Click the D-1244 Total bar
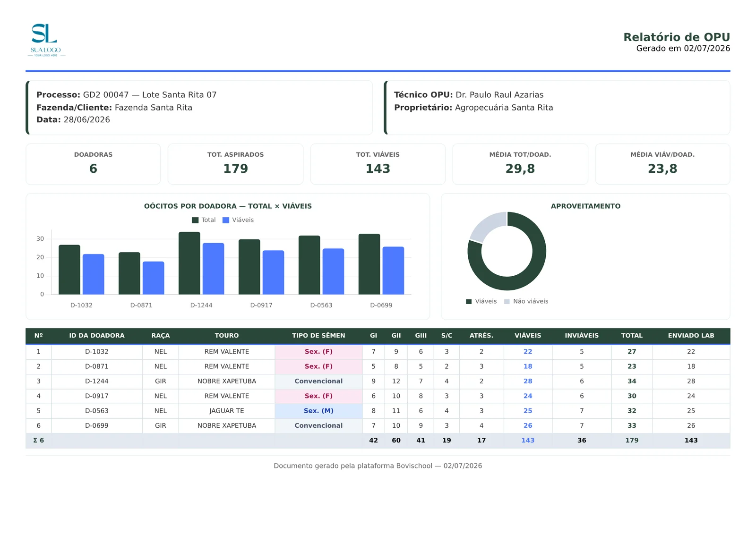Viewport: 756px width, 534px height. pyautogui.click(x=189, y=263)
